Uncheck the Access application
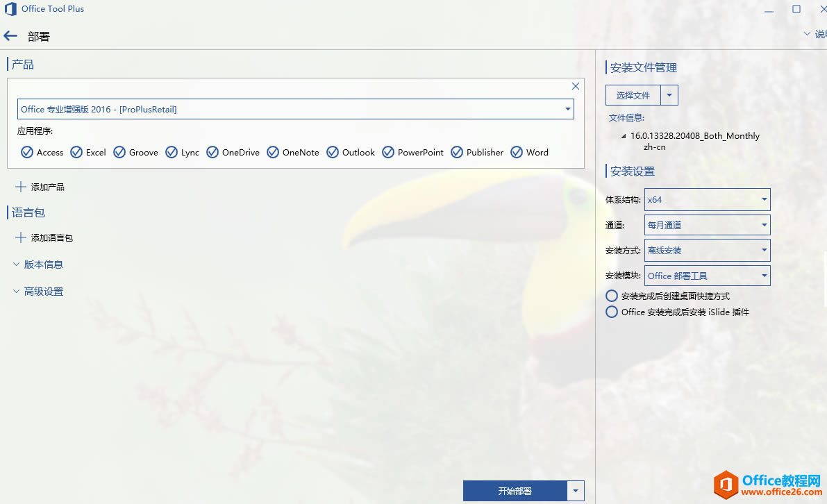Image resolution: width=827 pixels, height=504 pixels. (27, 152)
